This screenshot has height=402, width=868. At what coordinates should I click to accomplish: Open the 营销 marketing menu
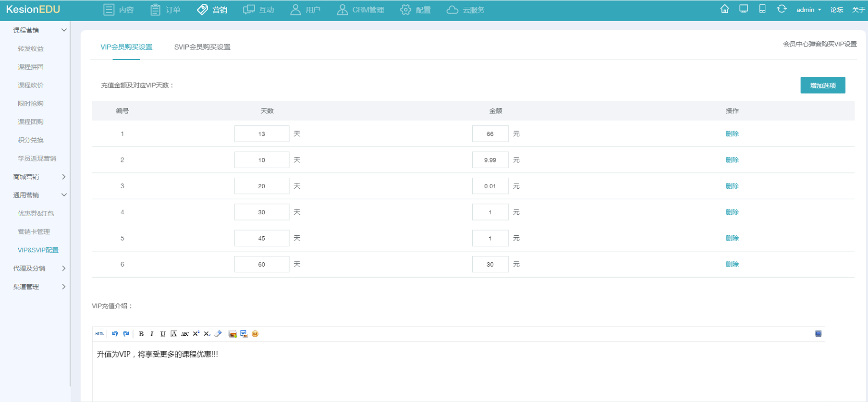[x=212, y=10]
